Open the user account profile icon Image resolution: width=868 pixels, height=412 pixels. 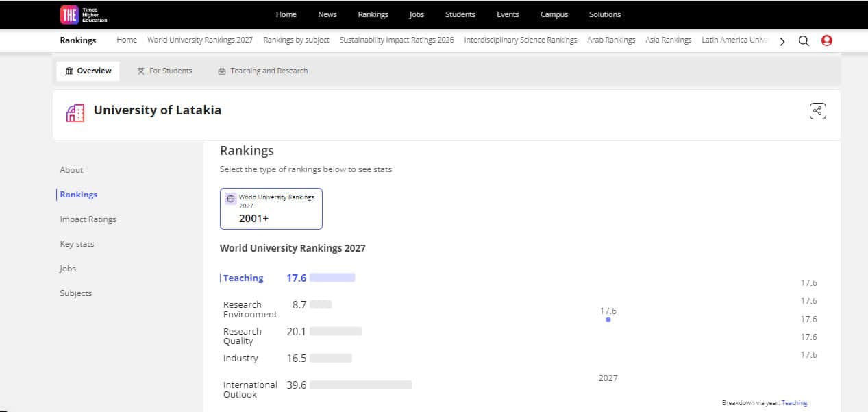coord(826,40)
